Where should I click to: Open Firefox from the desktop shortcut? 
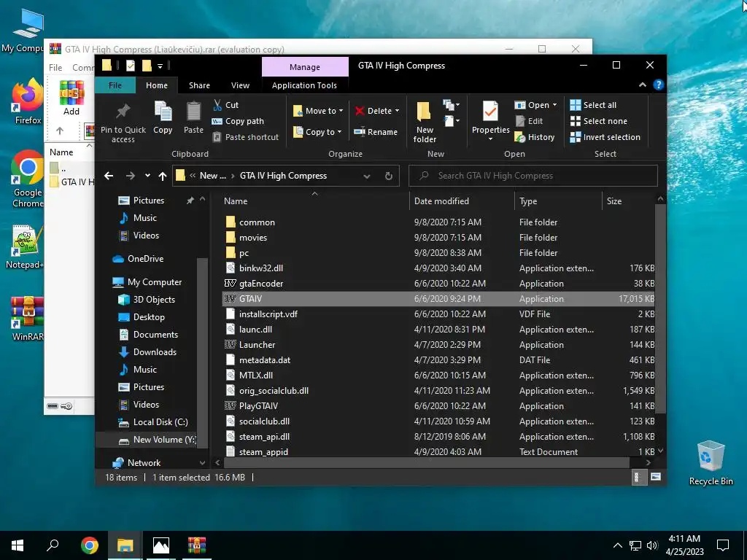(x=27, y=101)
